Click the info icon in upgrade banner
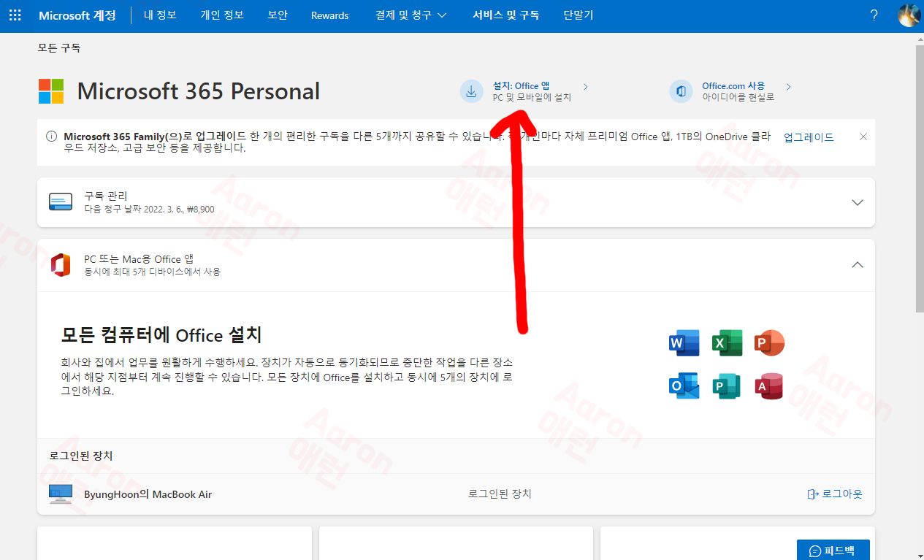 point(51,137)
